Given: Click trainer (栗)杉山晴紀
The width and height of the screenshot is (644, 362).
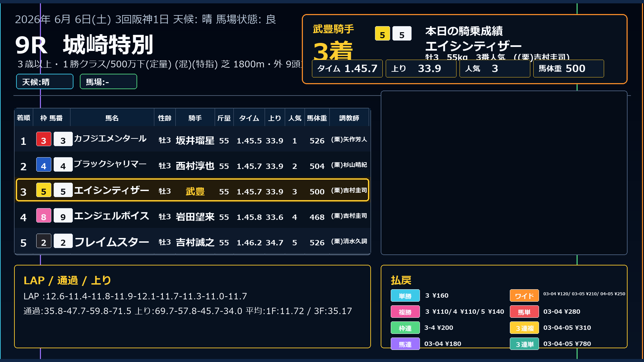Looking at the screenshot, I should [x=349, y=165].
